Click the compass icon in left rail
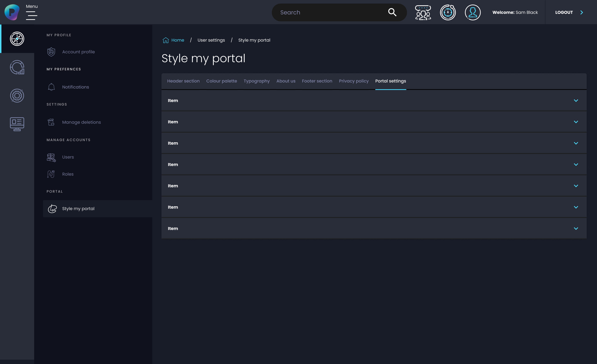 pos(17,39)
